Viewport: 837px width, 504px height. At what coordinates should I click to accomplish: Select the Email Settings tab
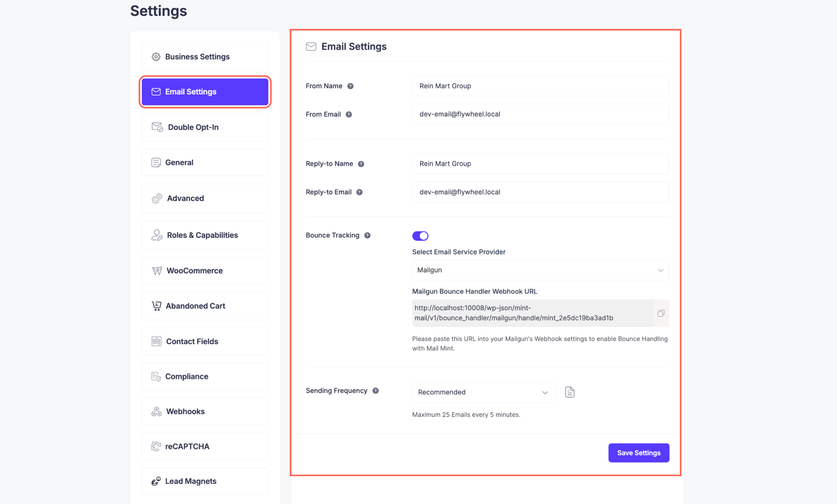click(205, 92)
